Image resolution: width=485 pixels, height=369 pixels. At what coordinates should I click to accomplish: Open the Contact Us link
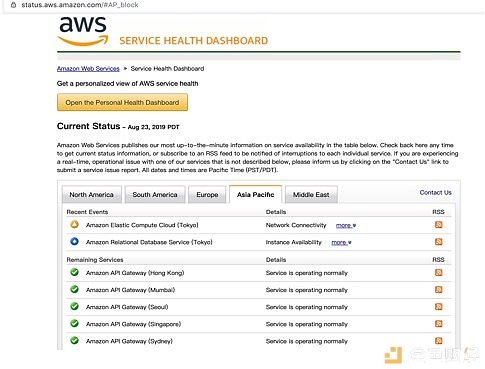435,193
